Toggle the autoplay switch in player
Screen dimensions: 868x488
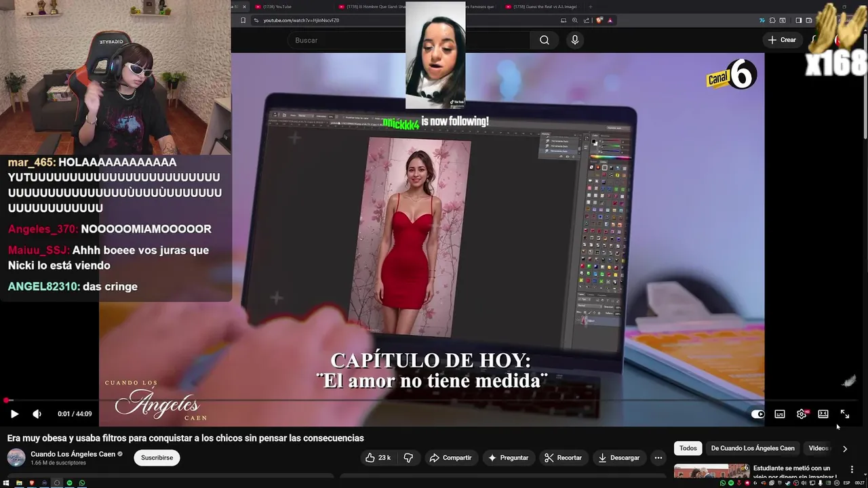[757, 414]
